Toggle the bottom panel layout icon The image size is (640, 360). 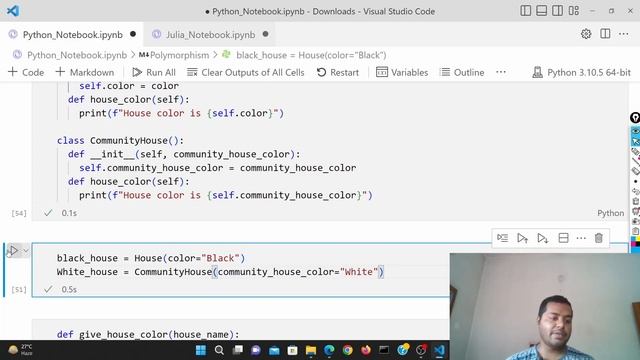542,11
